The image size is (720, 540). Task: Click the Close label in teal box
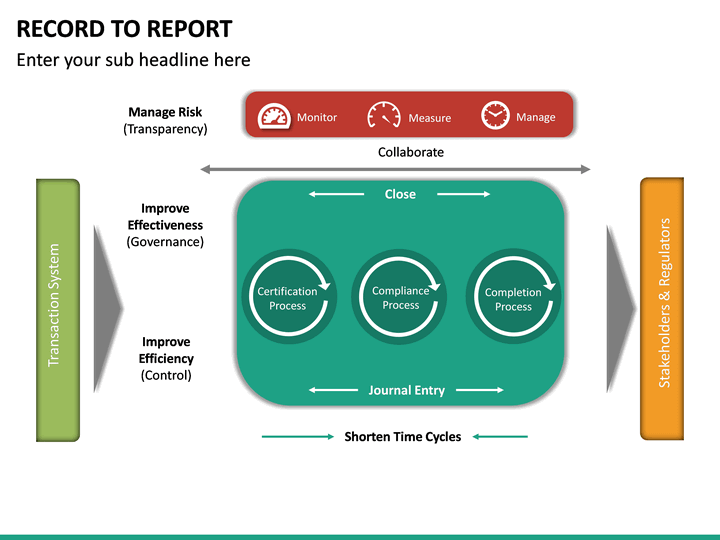pyautogui.click(x=400, y=194)
